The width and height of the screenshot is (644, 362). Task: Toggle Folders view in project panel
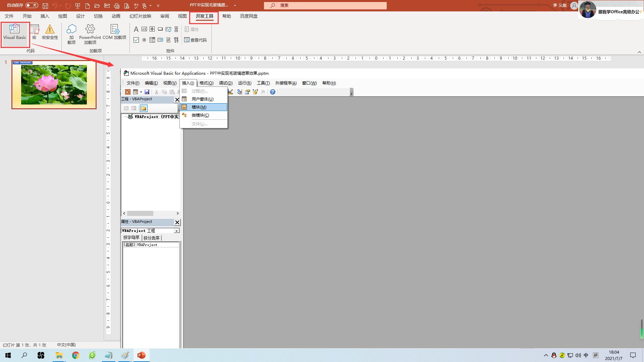pos(144,108)
